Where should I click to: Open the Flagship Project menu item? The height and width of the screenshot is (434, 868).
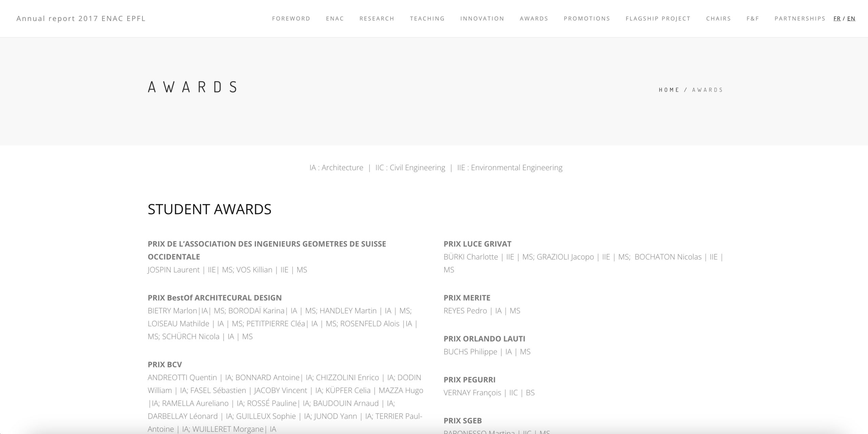(658, 19)
